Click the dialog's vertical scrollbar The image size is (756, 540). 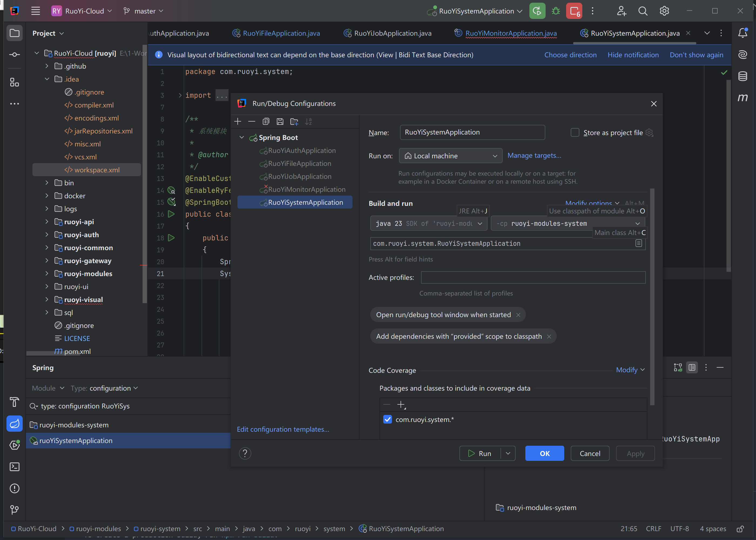pyautogui.click(x=652, y=297)
